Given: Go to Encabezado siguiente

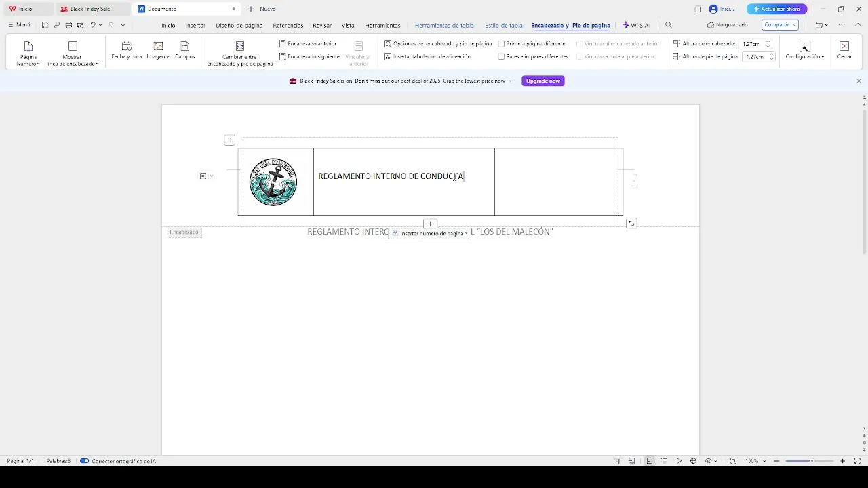Looking at the screenshot, I should (309, 56).
